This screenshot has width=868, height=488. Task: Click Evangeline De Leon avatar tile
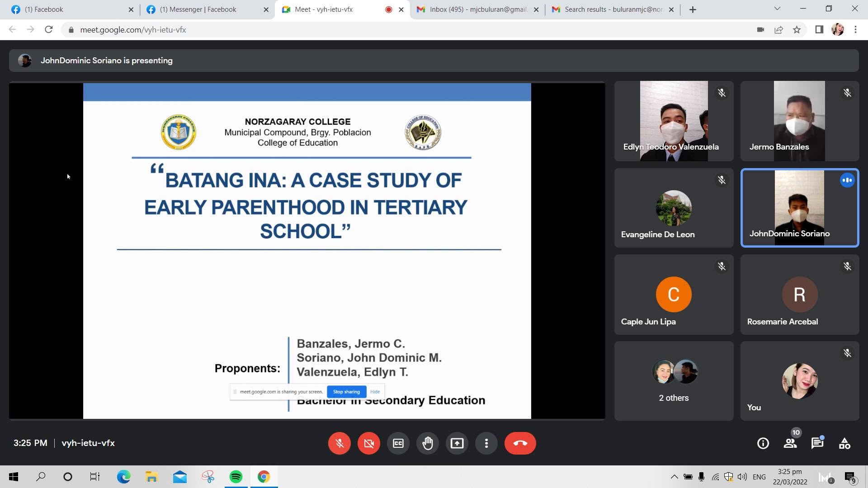674,208
